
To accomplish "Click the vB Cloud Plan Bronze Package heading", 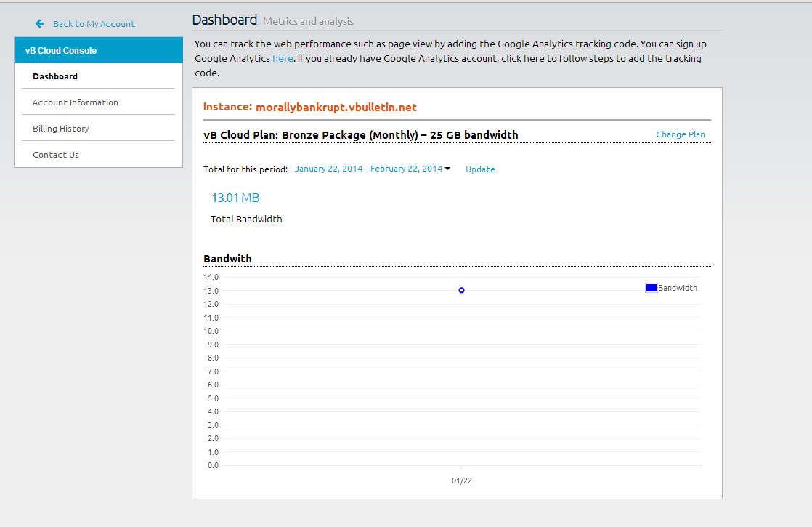I will 360,135.
